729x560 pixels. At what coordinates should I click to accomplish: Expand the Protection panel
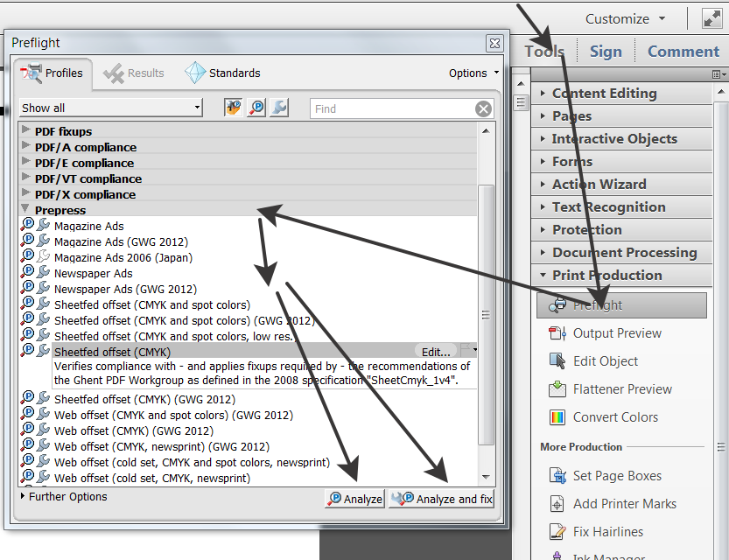[x=621, y=230]
